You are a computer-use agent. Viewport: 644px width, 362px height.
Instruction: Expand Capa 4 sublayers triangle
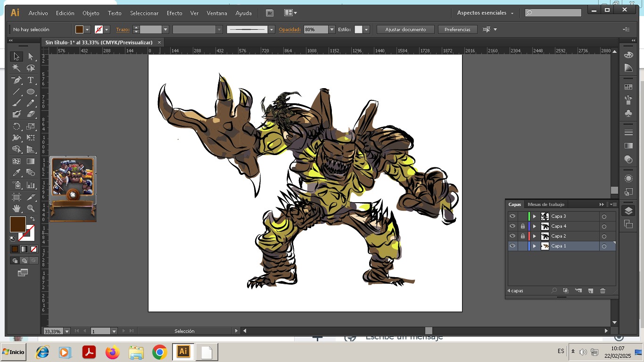(x=535, y=226)
